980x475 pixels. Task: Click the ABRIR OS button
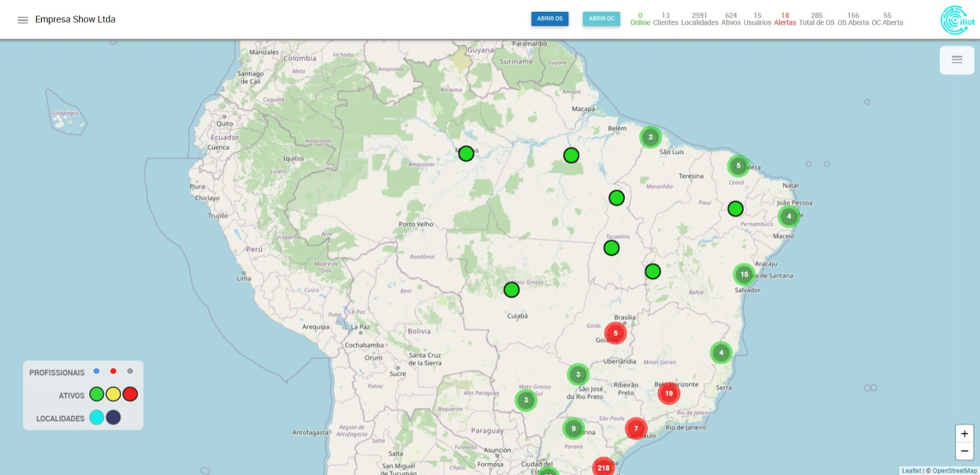point(549,18)
